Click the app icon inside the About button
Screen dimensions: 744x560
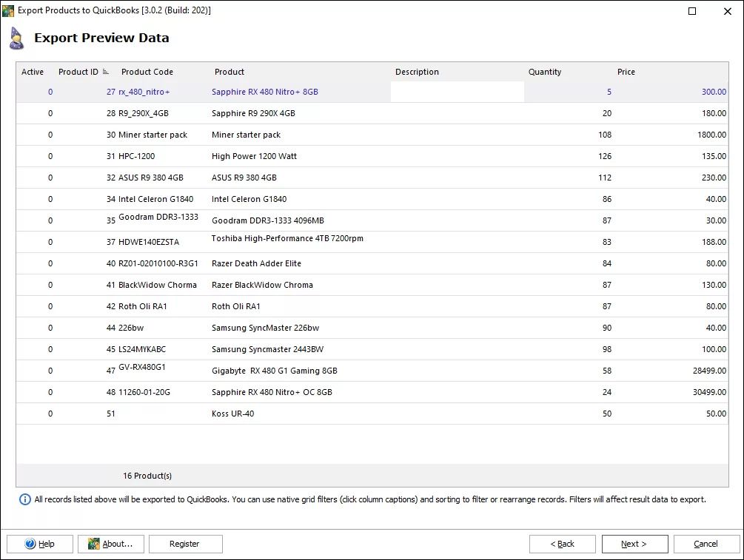94,544
